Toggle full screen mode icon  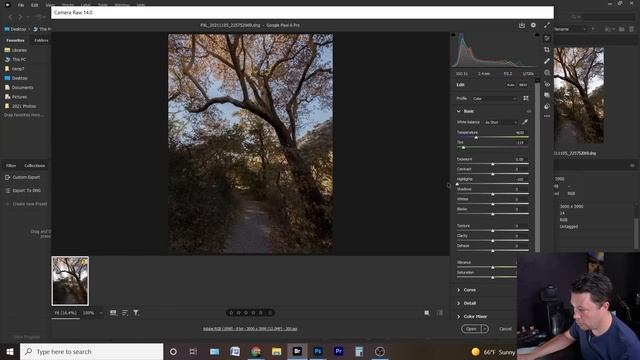point(547,25)
